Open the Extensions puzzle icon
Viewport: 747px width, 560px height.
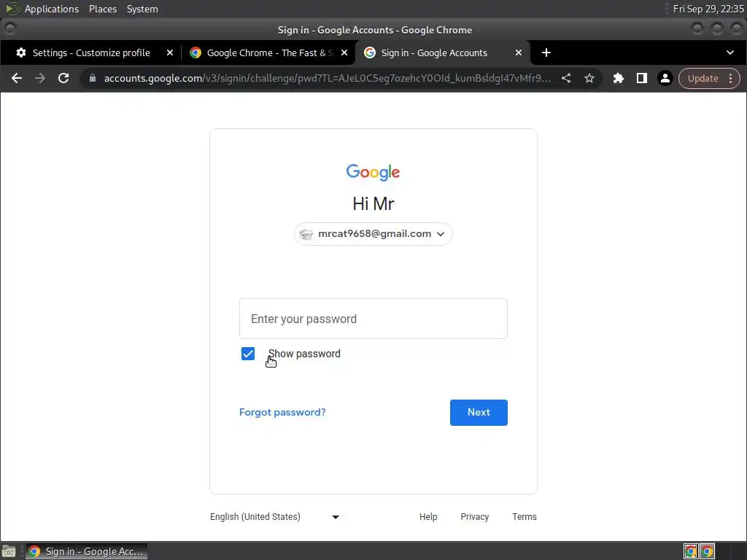pos(619,78)
